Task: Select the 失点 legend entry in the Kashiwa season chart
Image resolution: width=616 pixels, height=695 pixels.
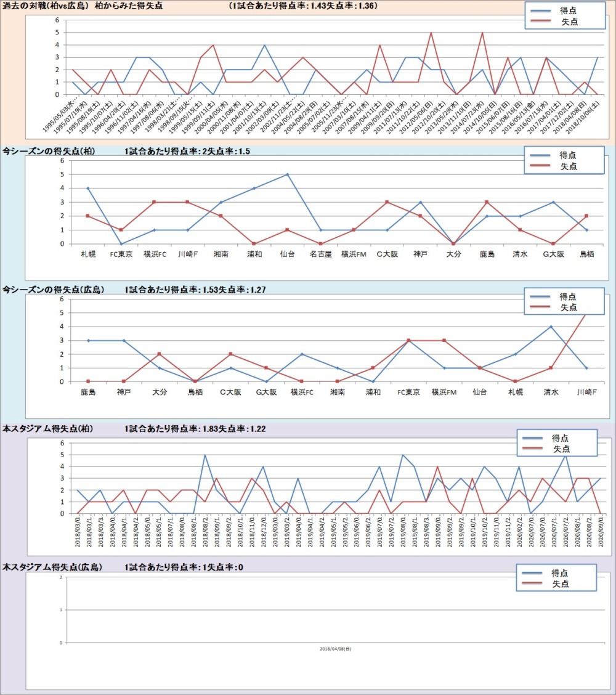Action: pos(568,168)
